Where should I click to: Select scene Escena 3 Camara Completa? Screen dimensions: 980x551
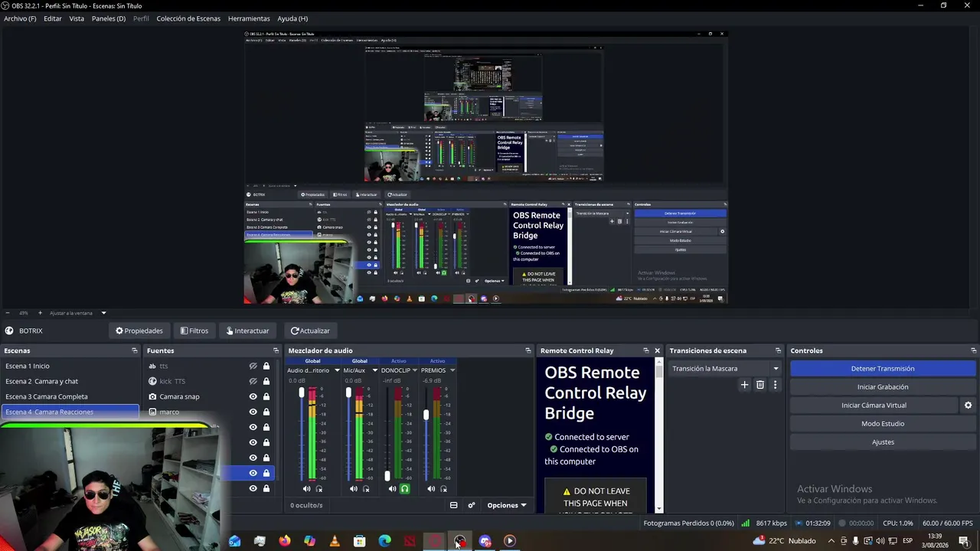70,396
